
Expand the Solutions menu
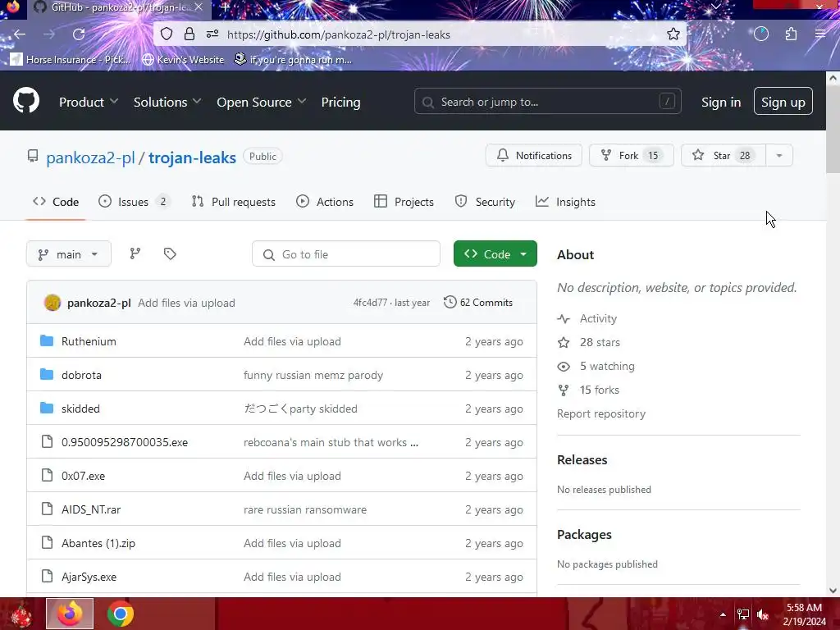click(x=167, y=102)
